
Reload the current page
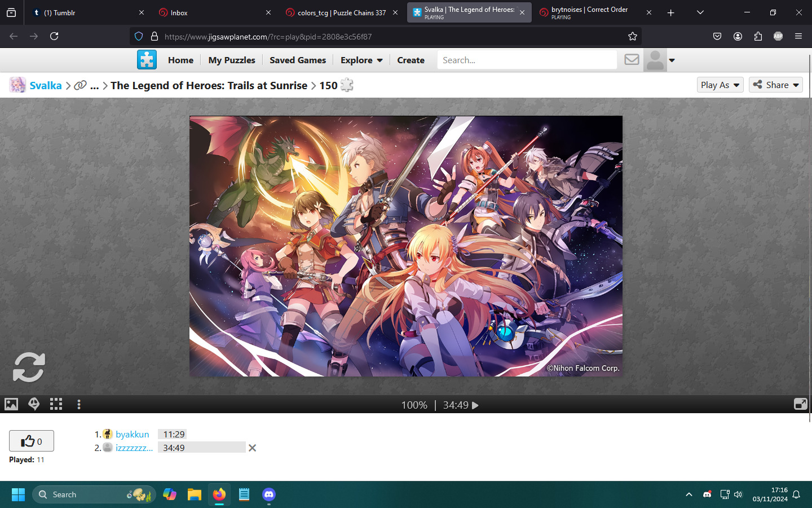point(54,36)
